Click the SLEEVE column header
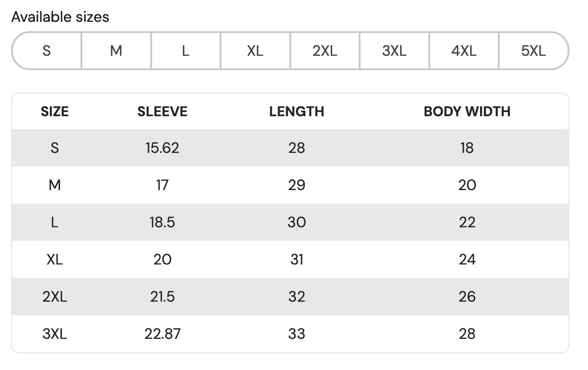The width and height of the screenshot is (588, 370). (162, 112)
